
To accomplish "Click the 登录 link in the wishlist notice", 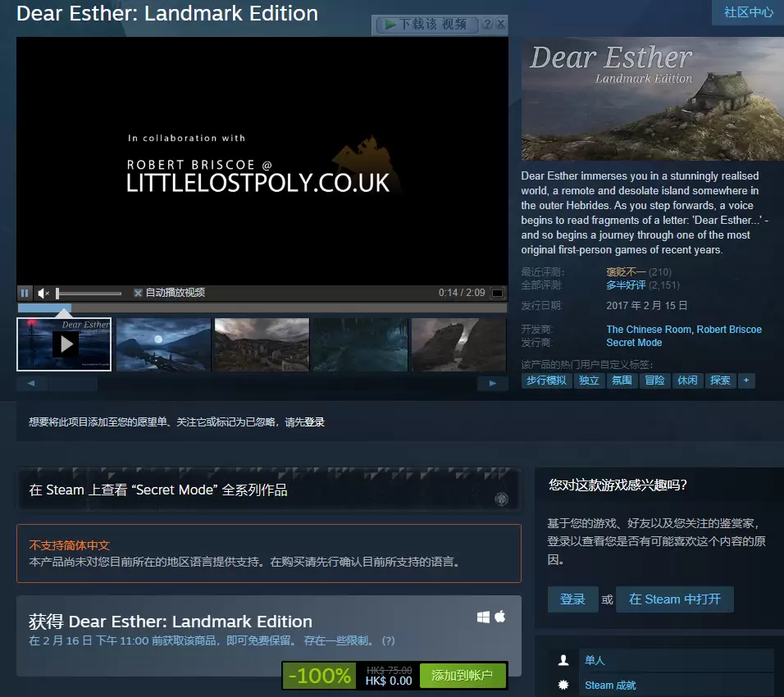I will tap(314, 422).
